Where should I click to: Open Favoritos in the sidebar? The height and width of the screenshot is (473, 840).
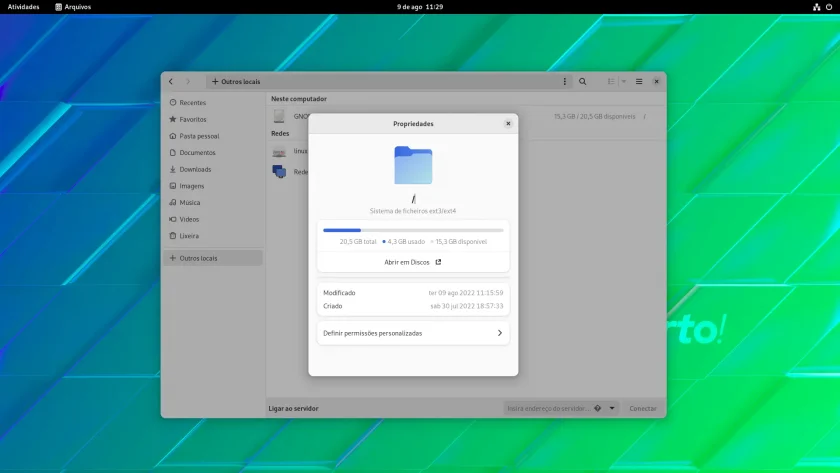[x=213, y=119]
